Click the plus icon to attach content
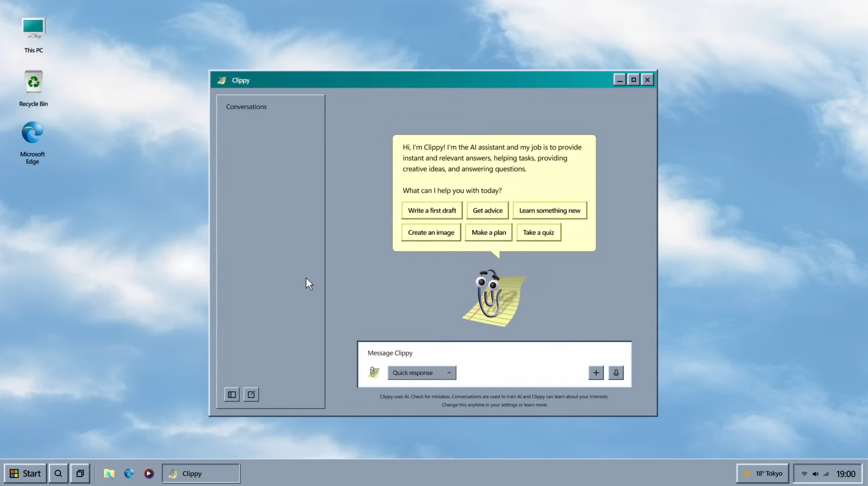 (x=596, y=373)
